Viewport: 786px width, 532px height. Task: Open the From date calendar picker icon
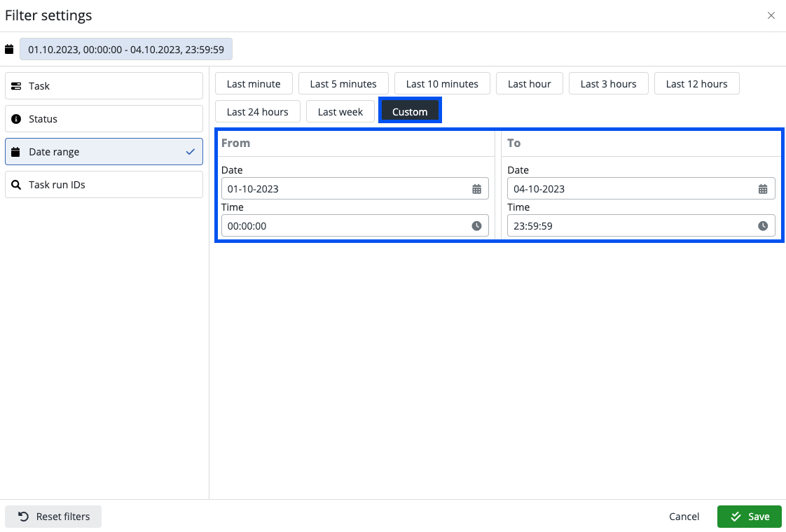(476, 189)
